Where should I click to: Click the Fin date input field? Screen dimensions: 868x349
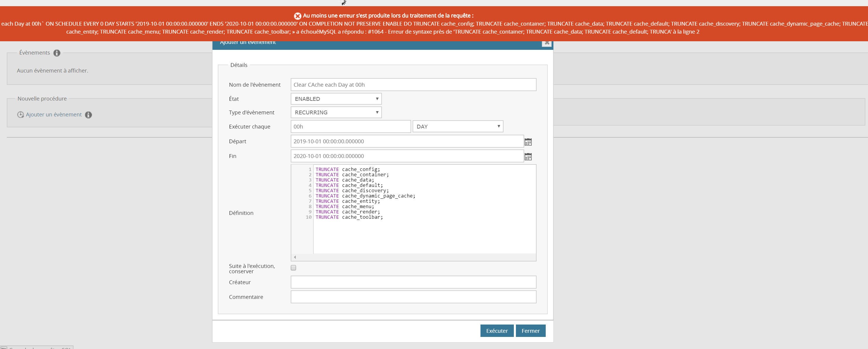[407, 156]
